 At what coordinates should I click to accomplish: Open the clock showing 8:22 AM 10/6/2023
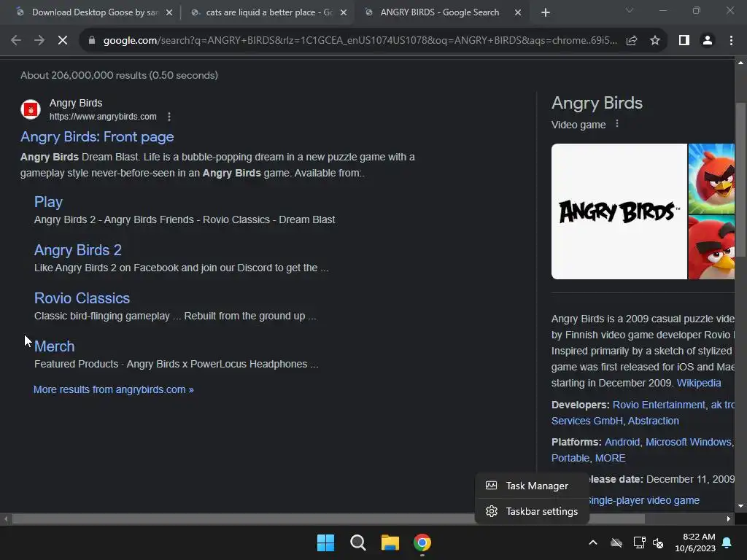(695, 542)
